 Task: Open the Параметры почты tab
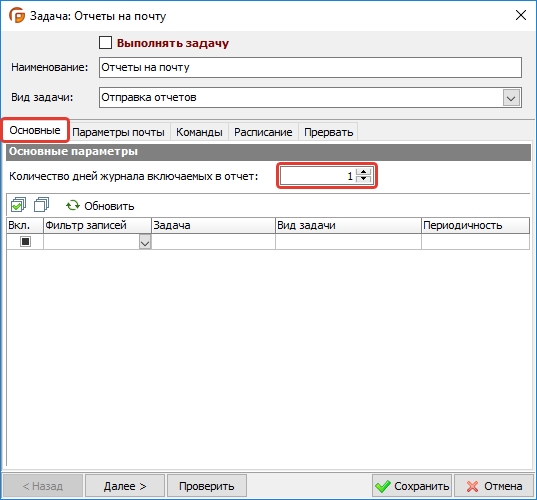pos(118,132)
